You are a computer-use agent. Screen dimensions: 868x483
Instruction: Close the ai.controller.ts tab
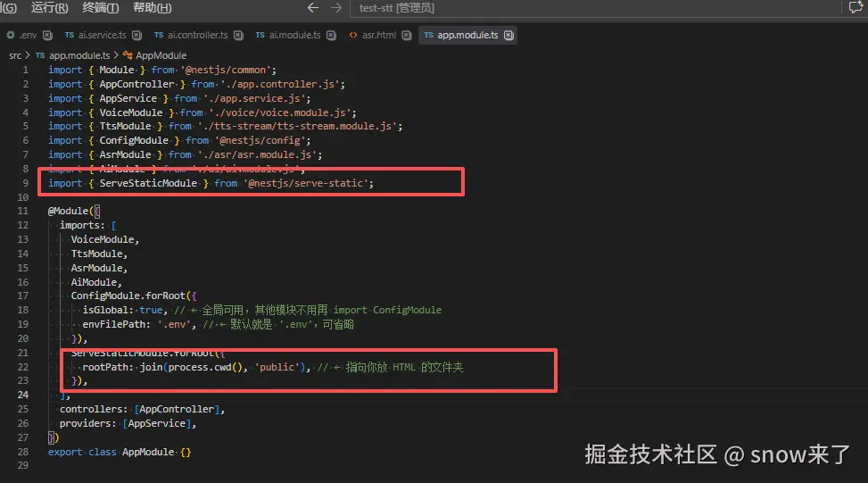[x=238, y=35]
